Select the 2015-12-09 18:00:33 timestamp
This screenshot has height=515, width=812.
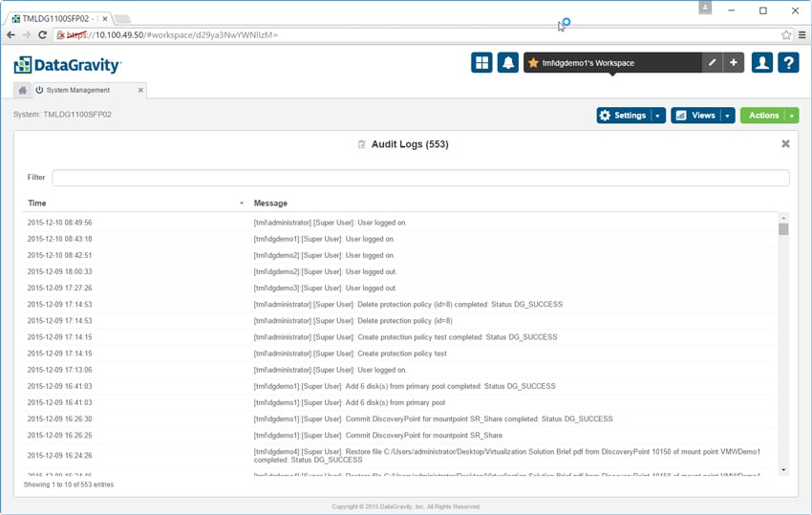point(59,271)
